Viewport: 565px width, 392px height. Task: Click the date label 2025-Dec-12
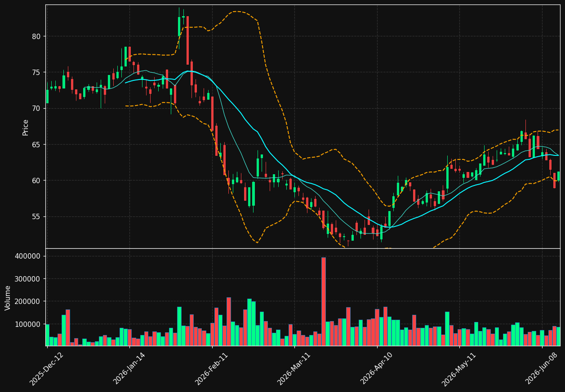coord(47,369)
